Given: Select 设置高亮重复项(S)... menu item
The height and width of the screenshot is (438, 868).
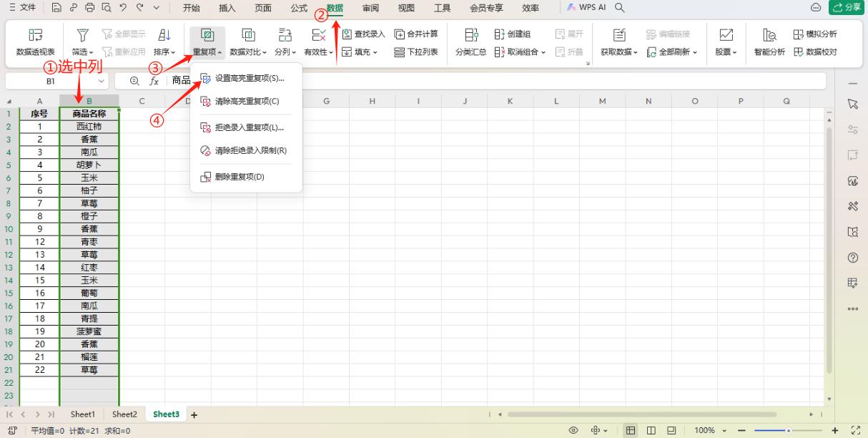Looking at the screenshot, I should click(x=246, y=78).
